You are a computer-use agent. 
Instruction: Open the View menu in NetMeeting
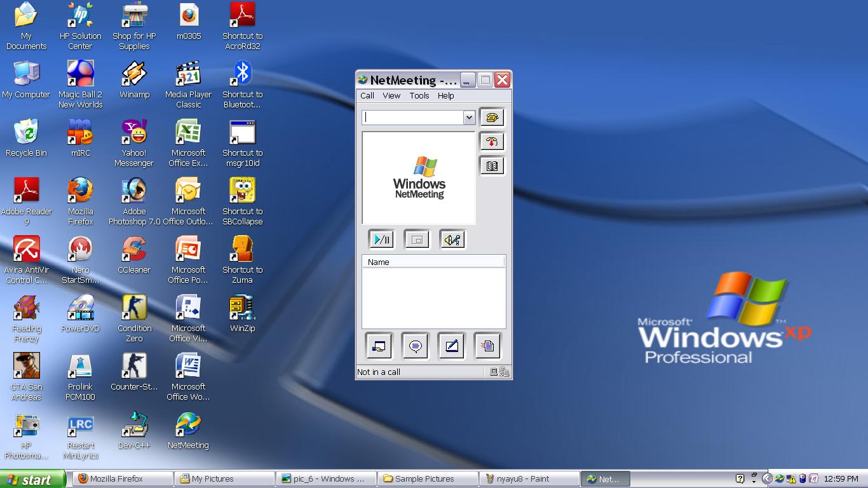click(391, 96)
